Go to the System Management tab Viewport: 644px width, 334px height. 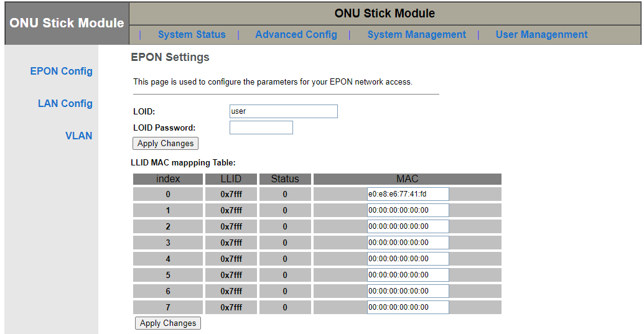click(x=416, y=35)
